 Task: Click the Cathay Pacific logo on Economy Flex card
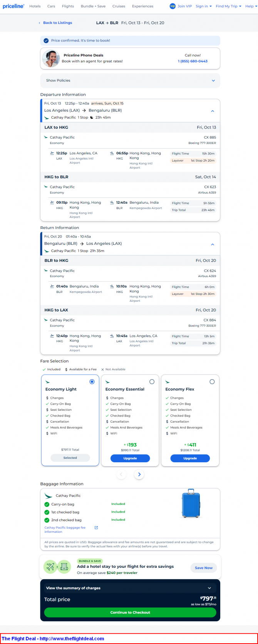pyautogui.click(x=168, y=382)
